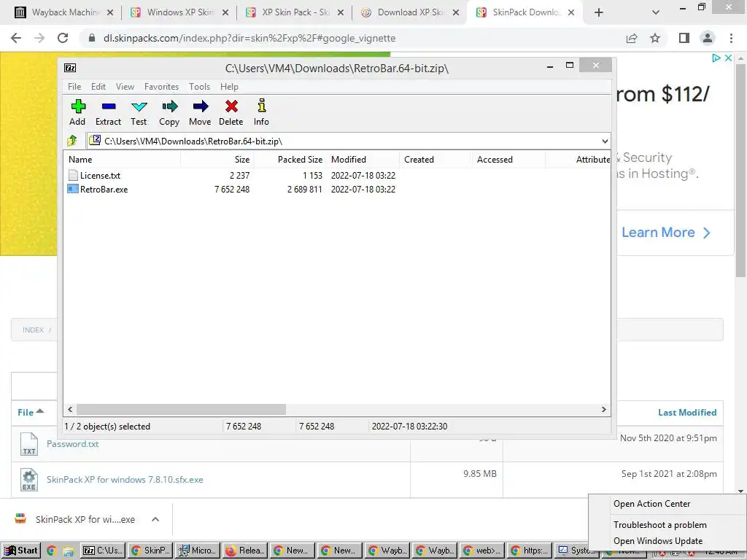747x560 pixels.
Task: Sort the archive by Name column
Action: (123, 160)
